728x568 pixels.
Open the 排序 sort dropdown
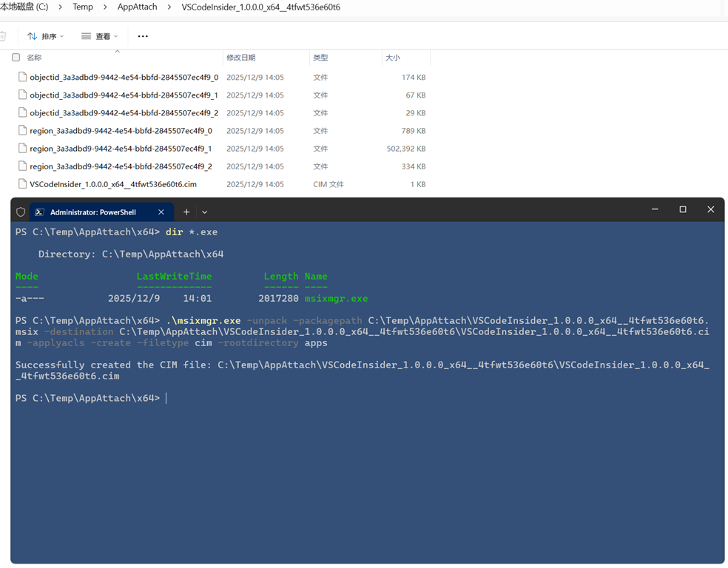(x=46, y=36)
